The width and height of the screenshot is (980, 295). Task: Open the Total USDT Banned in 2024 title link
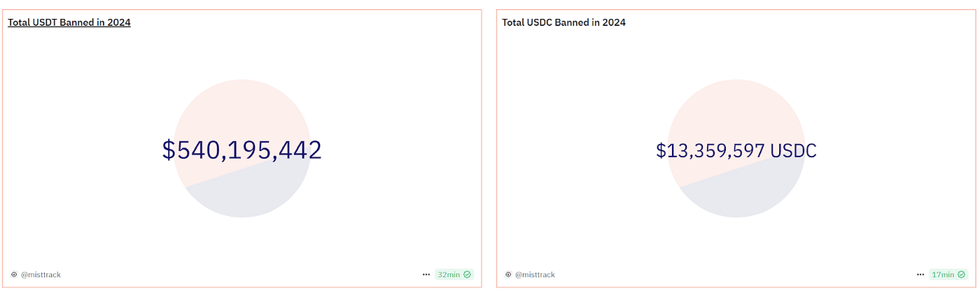pyautogui.click(x=69, y=22)
